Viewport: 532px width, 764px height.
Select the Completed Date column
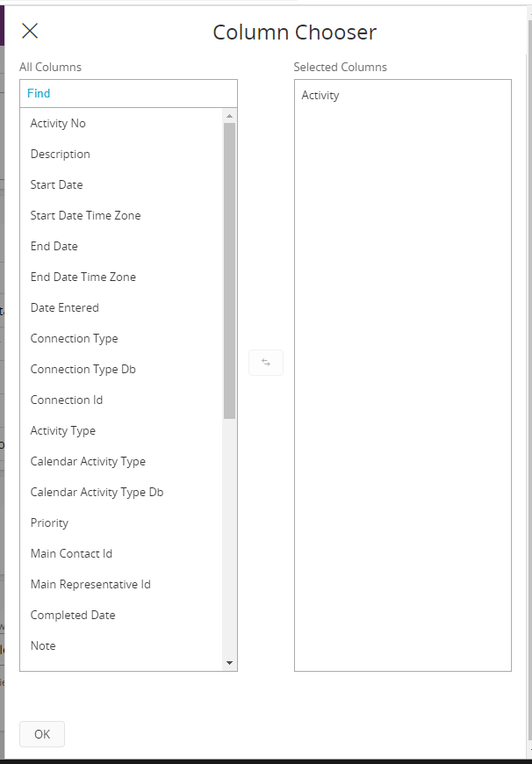pos(73,616)
